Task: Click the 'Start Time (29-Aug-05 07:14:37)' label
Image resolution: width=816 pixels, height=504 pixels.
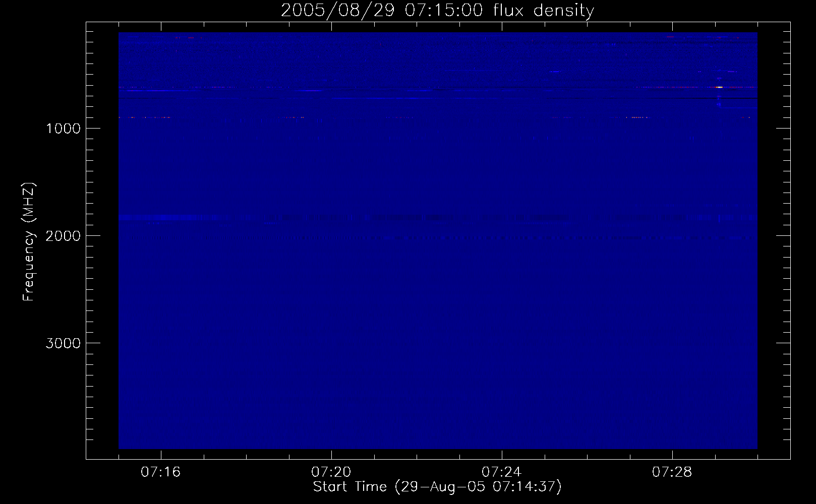Action: pos(437,487)
